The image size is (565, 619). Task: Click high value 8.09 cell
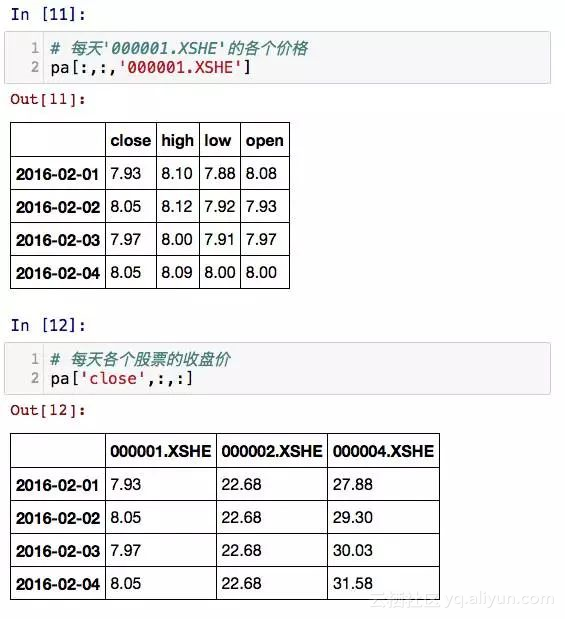click(x=178, y=273)
